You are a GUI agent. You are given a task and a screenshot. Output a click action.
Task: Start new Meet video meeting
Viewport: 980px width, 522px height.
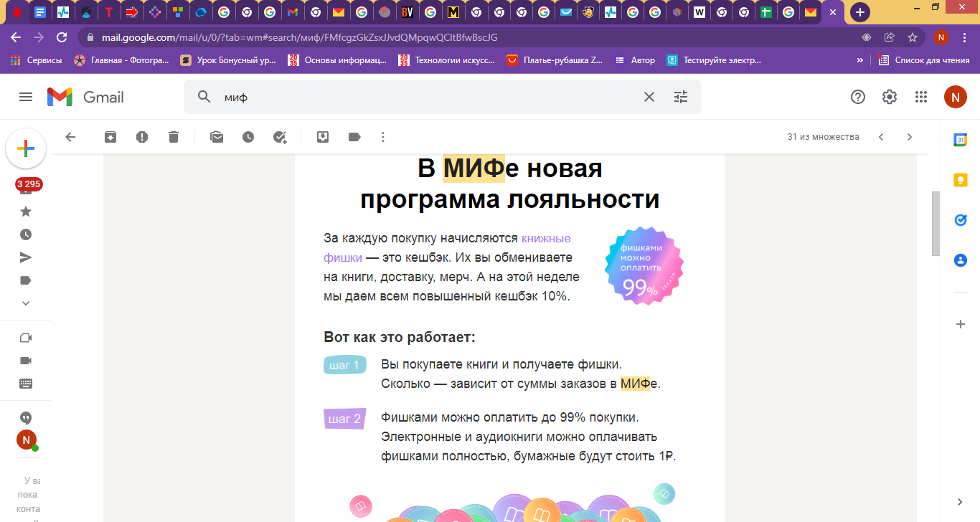click(x=26, y=338)
